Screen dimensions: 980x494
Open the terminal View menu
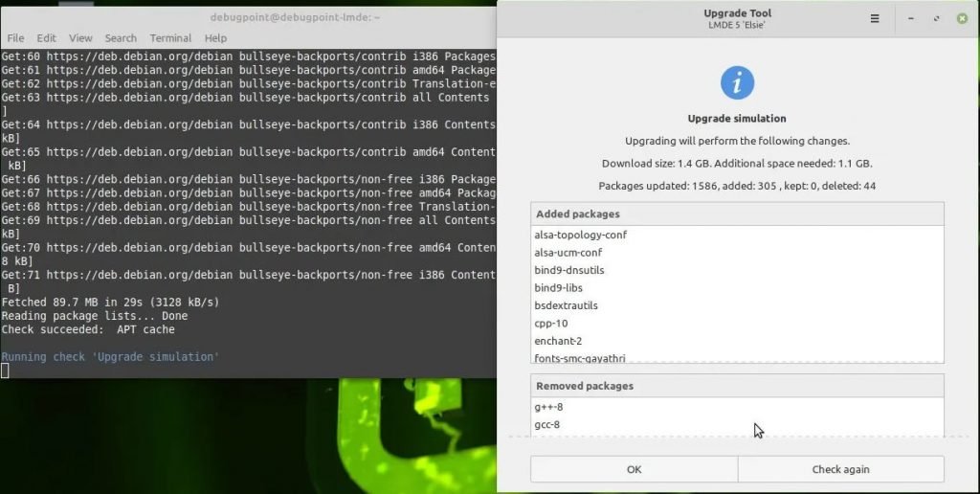[x=80, y=38]
